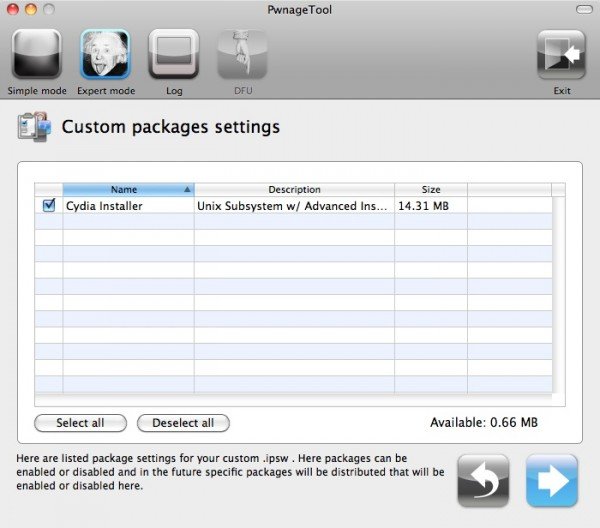Image resolution: width=600 pixels, height=528 pixels.
Task: Uncheck the Cydia Installer checkbox
Action: click(x=49, y=205)
